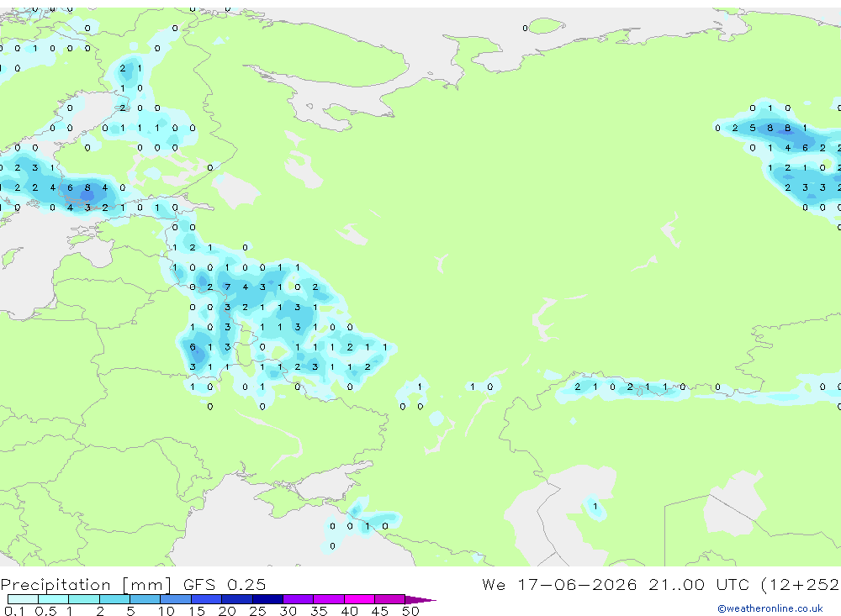The image size is (841, 616).
Task: Select the '30' legend scale label
Action: pyautogui.click(x=288, y=611)
